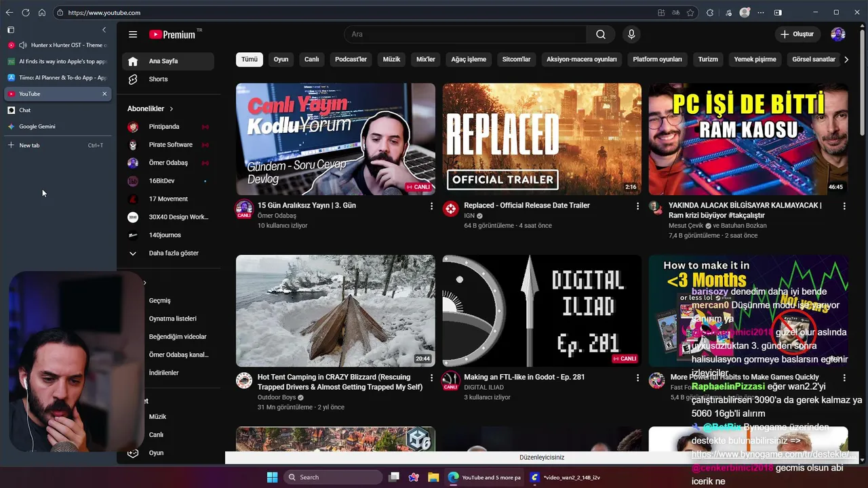This screenshot has width=868, height=488.
Task: Go to Ana Sayfa in sidebar
Action: pyautogui.click(x=168, y=61)
